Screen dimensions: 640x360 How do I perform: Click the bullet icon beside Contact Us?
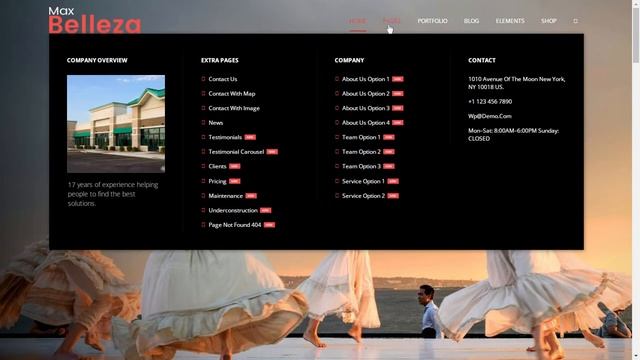coord(203,79)
